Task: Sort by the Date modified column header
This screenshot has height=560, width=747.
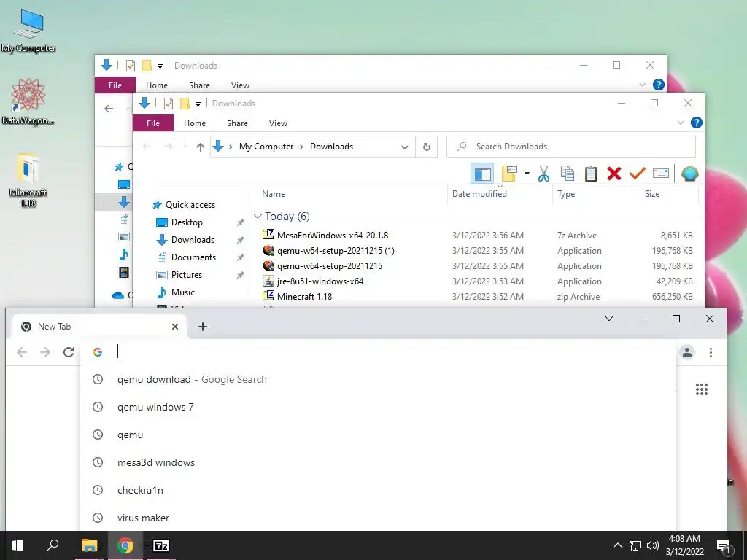Action: click(x=479, y=194)
